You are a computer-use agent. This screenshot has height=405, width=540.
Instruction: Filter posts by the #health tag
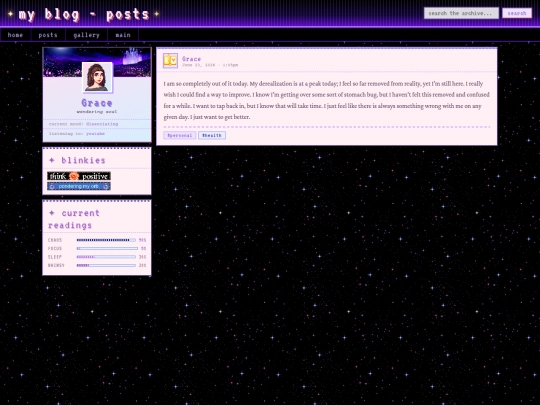click(212, 135)
